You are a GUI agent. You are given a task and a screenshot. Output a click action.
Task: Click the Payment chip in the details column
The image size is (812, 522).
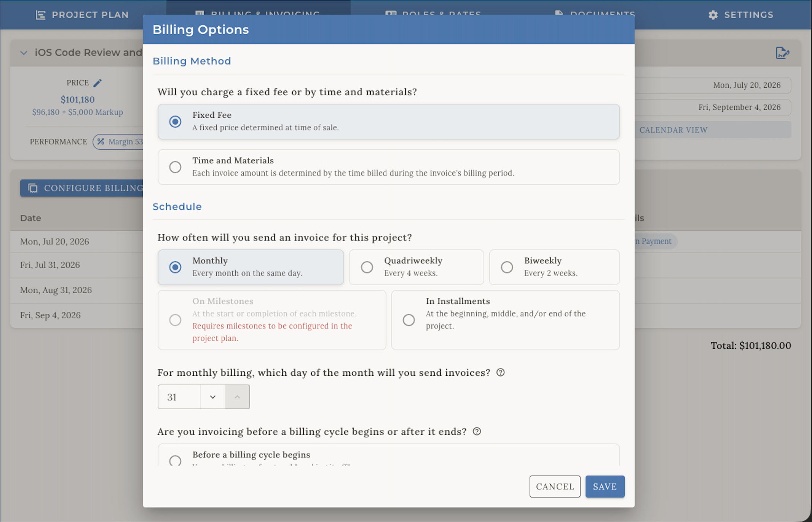coord(656,241)
